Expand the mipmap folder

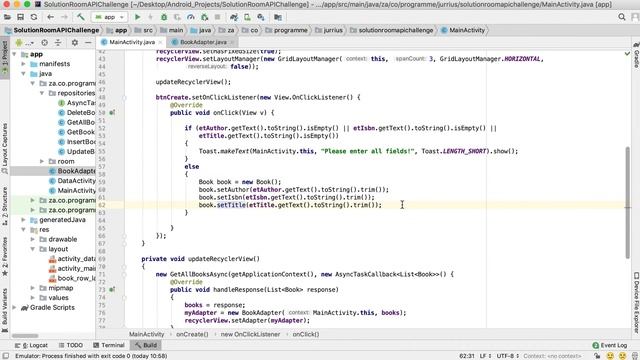(x=33, y=288)
